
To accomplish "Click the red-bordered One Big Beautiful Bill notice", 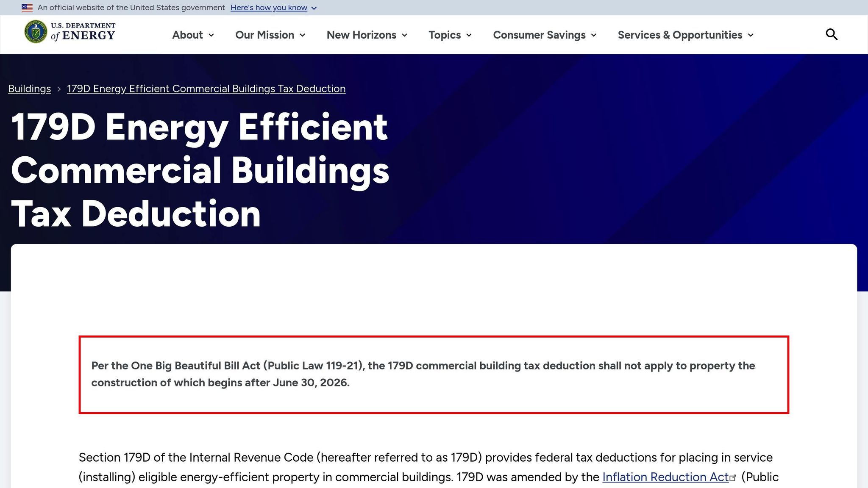I will [433, 374].
